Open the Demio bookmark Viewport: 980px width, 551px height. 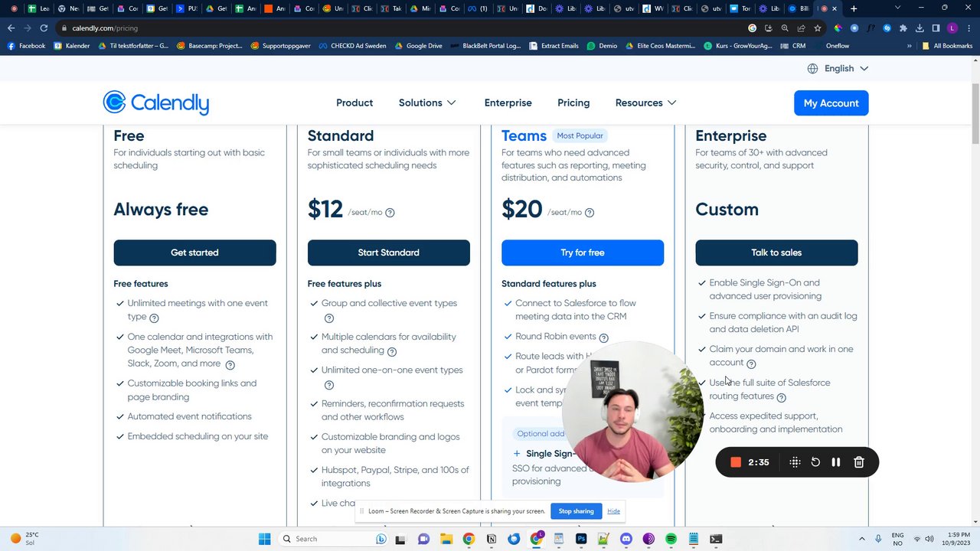(602, 46)
